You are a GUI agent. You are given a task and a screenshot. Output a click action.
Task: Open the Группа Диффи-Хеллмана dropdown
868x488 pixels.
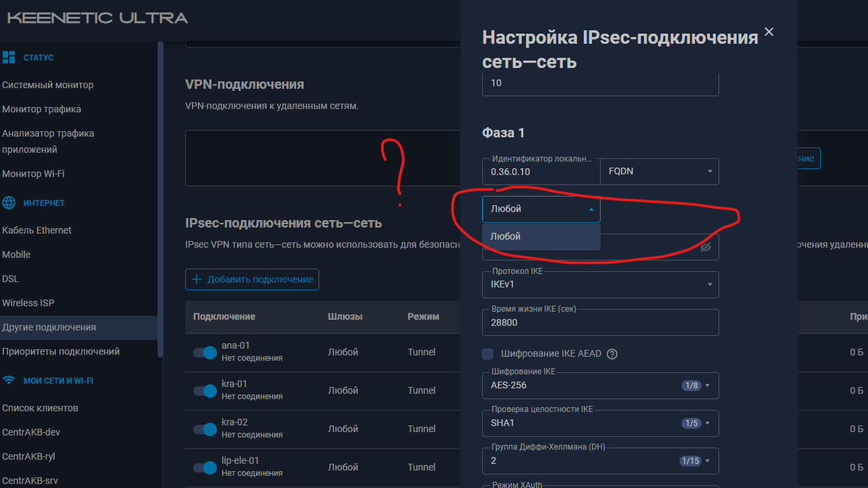click(600, 461)
